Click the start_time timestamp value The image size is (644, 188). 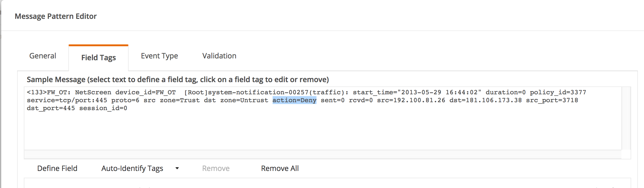click(439, 92)
